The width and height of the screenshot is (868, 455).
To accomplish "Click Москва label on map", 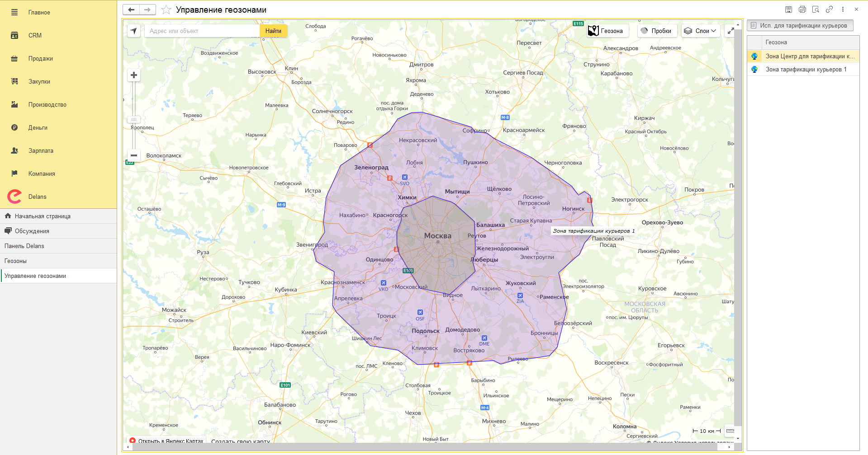I will (437, 235).
